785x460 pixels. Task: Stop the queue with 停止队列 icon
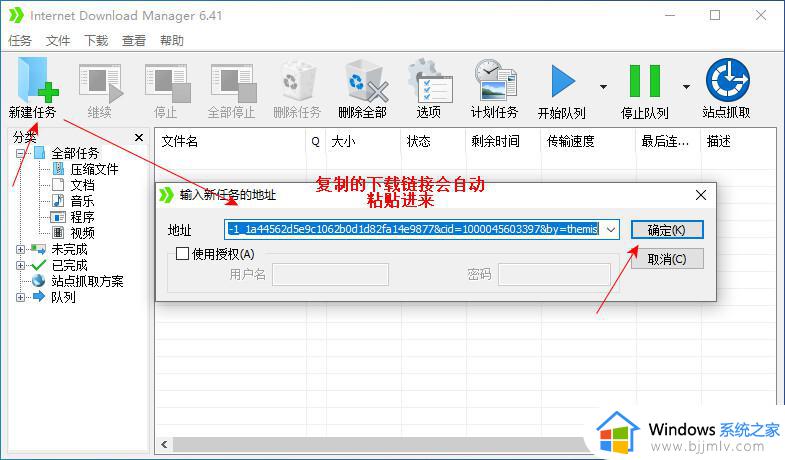645,81
